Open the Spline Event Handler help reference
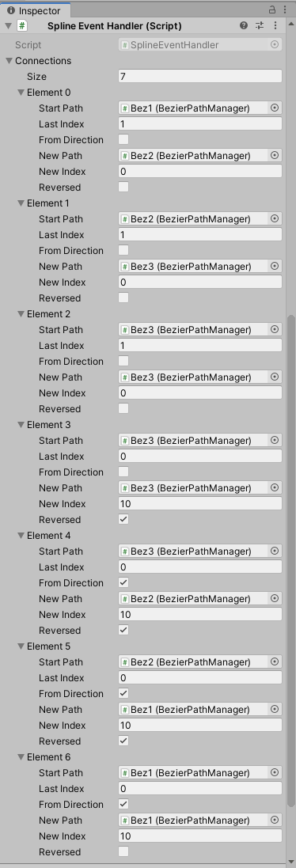Screen dimensions: 296x868 click(x=244, y=25)
